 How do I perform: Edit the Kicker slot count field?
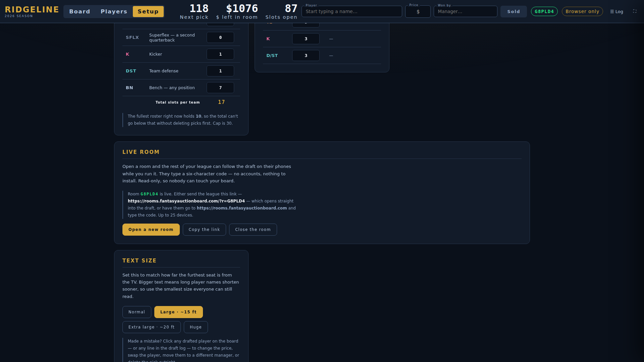pos(220,54)
